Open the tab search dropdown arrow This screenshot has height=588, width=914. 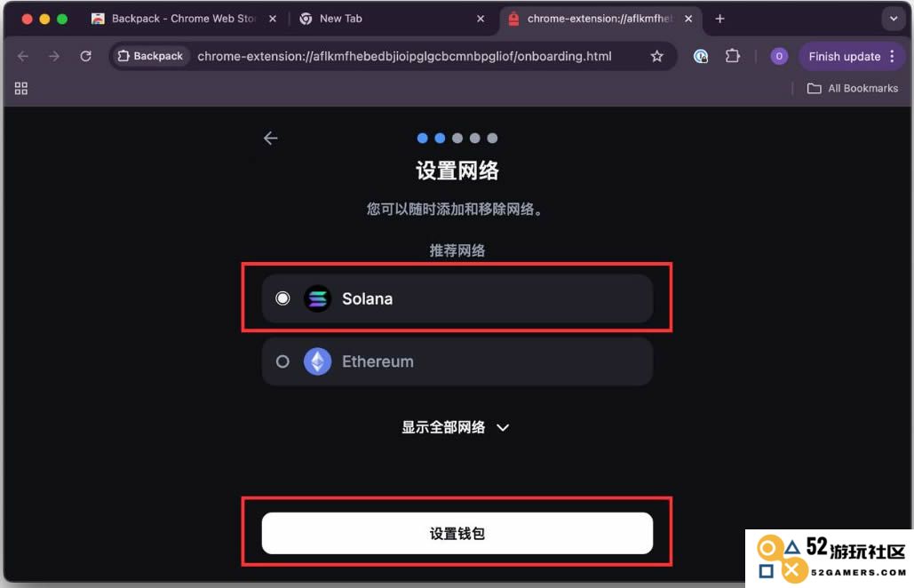coord(893,19)
